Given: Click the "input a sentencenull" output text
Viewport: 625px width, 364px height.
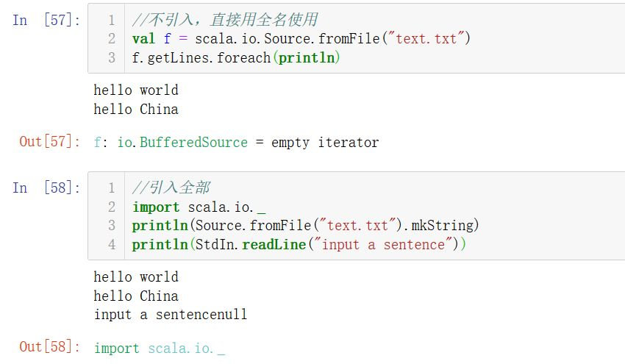Looking at the screenshot, I should click(171, 315).
